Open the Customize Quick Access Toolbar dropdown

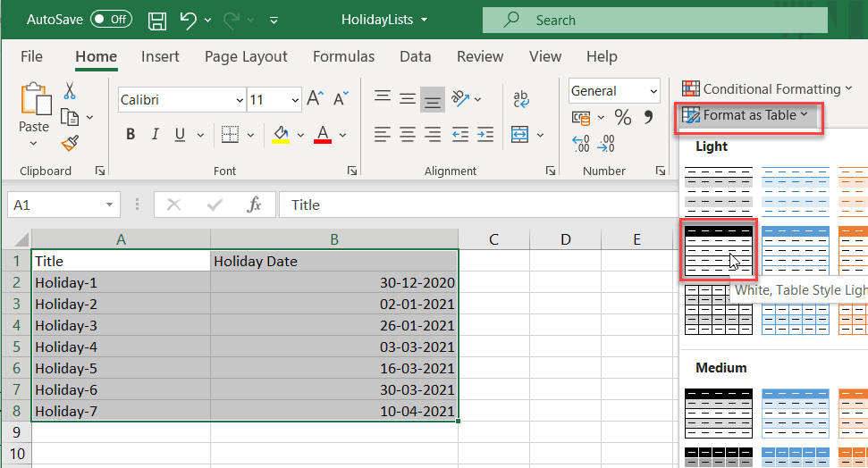pyautogui.click(x=274, y=21)
